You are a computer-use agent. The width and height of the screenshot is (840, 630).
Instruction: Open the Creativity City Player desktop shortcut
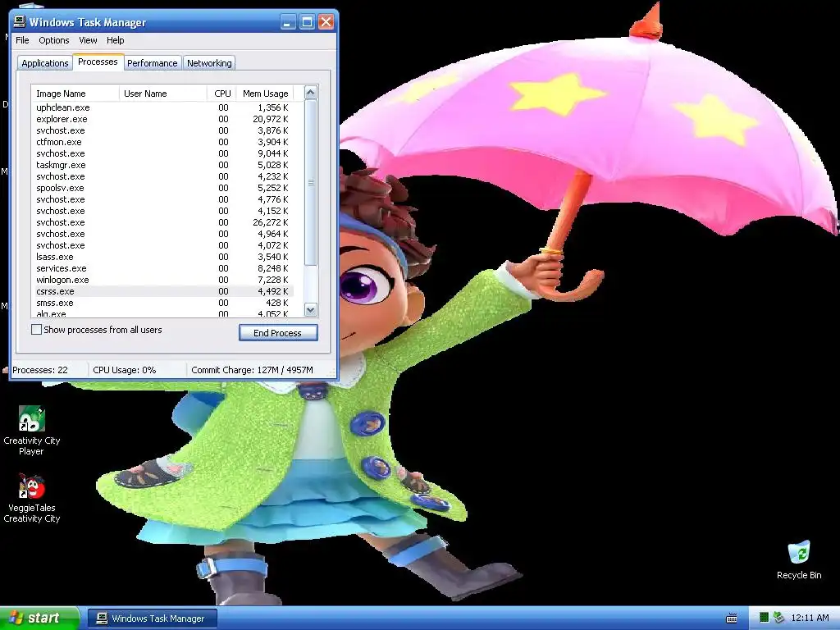pos(32,430)
